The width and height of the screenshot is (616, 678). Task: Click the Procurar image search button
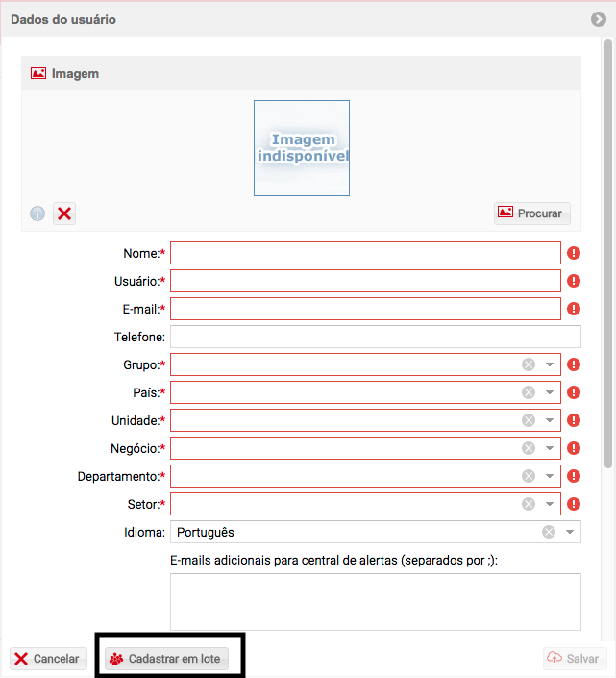tap(532, 213)
